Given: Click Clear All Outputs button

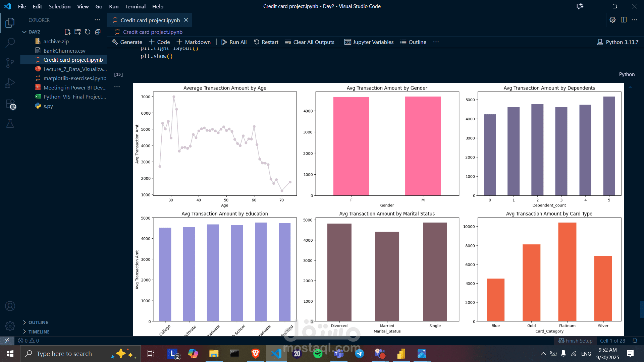Looking at the screenshot, I should pyautogui.click(x=310, y=42).
